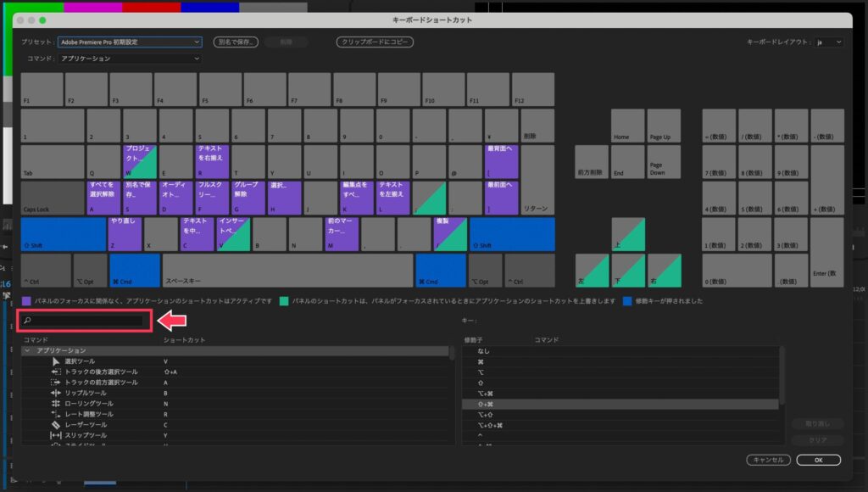Open the コマンド command dropdown
Screen dimensions: 868x492
(x=130, y=59)
